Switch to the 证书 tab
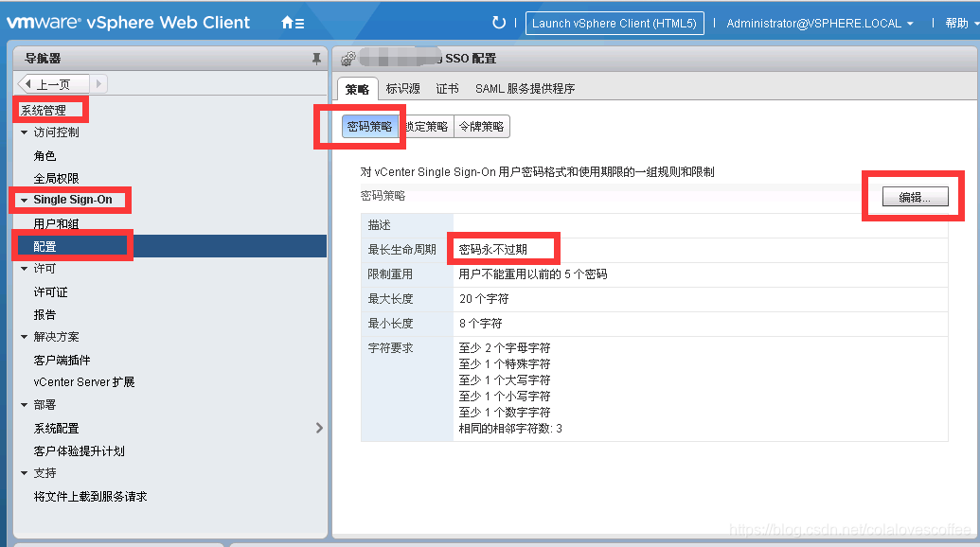The height and width of the screenshot is (547, 980). point(448,89)
